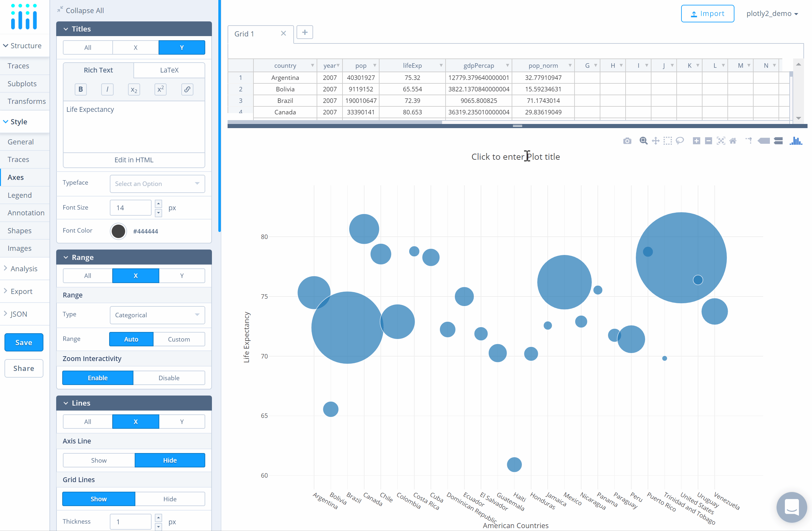
Task: Open the Type Categorical dropdown
Action: (157, 315)
